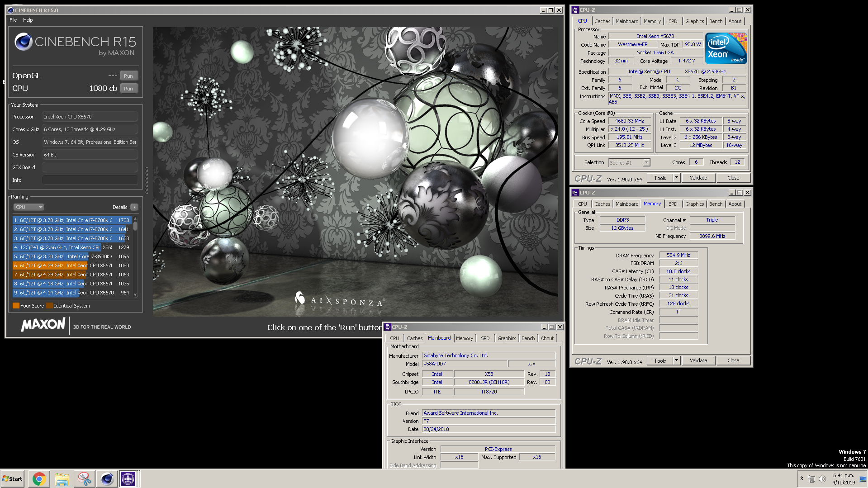868x488 pixels.
Task: Click the ranking list scrollbar
Action: tap(135, 256)
